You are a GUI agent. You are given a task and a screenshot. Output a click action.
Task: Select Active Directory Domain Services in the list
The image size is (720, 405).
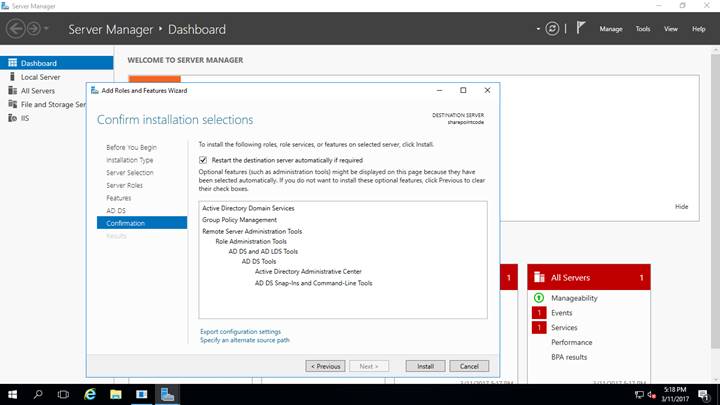tap(248, 208)
